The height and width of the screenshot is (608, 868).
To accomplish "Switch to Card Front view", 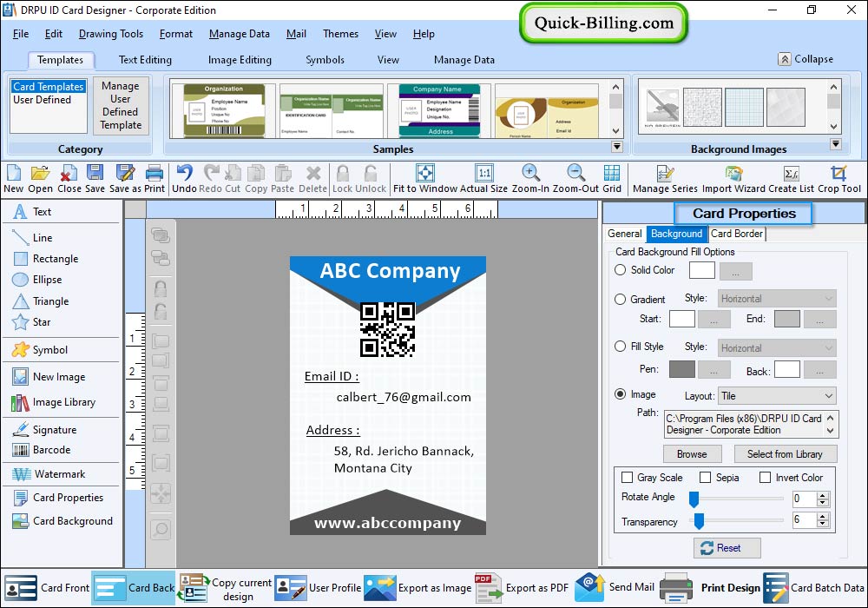I will click(47, 587).
